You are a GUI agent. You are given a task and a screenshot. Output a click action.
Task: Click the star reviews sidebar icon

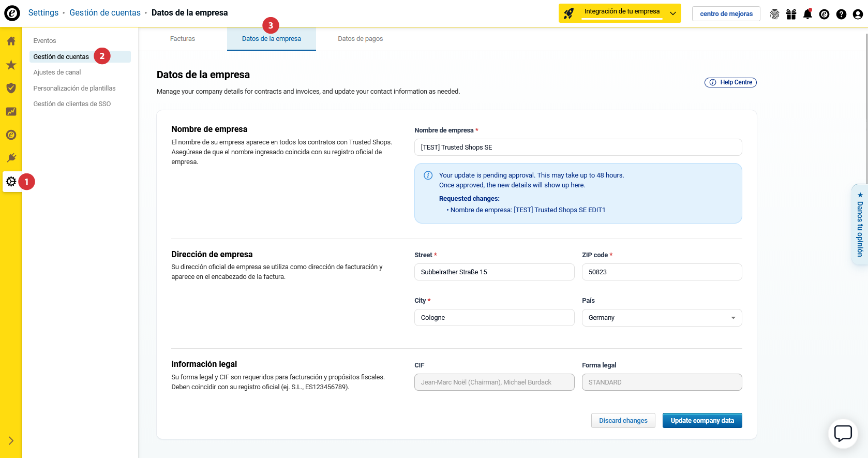click(x=11, y=65)
